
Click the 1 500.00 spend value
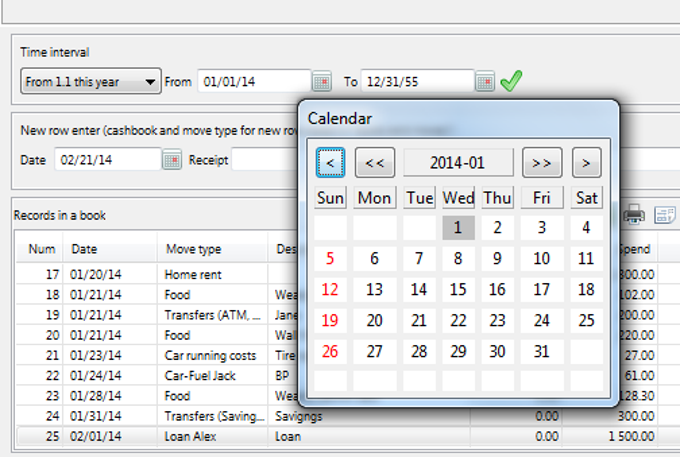click(631, 437)
